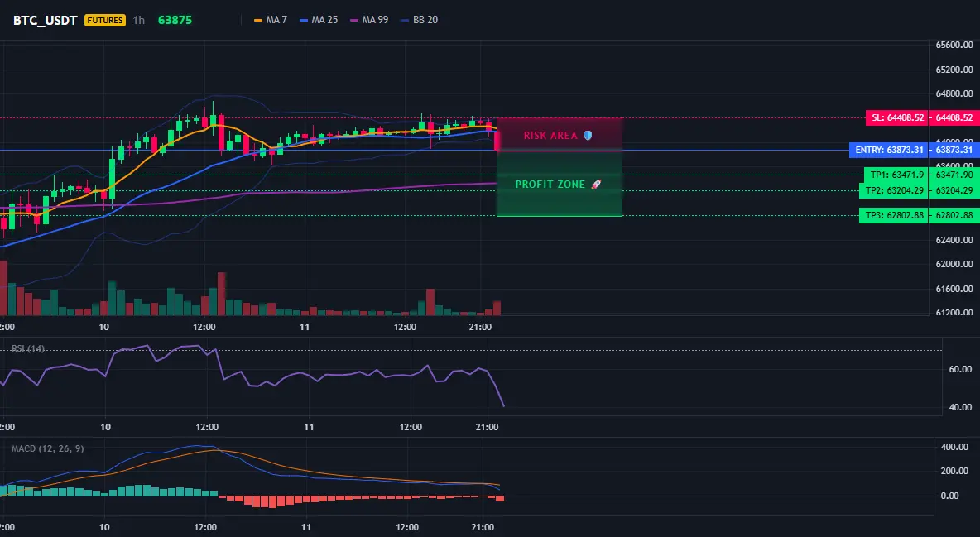Click the RISK AREA zone label
The height and width of the screenshot is (537, 980).
558,136
